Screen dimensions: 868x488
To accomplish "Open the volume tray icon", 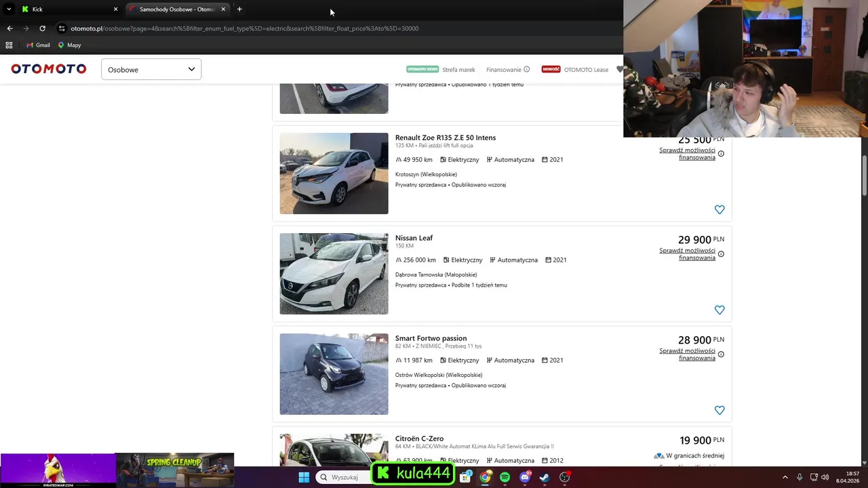I will [x=825, y=477].
